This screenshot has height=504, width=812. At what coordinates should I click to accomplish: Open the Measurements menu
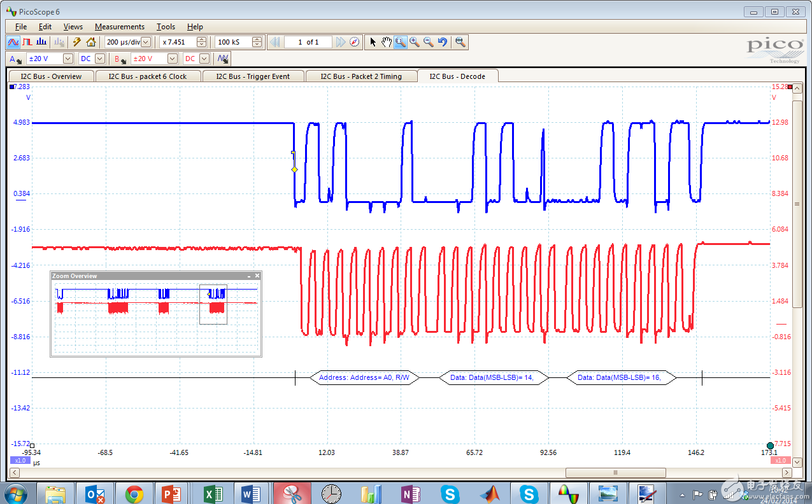pyautogui.click(x=119, y=27)
